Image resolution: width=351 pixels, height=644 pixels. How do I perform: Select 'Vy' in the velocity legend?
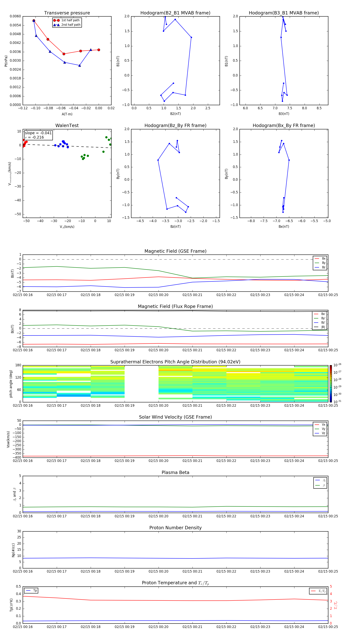pos(320,429)
